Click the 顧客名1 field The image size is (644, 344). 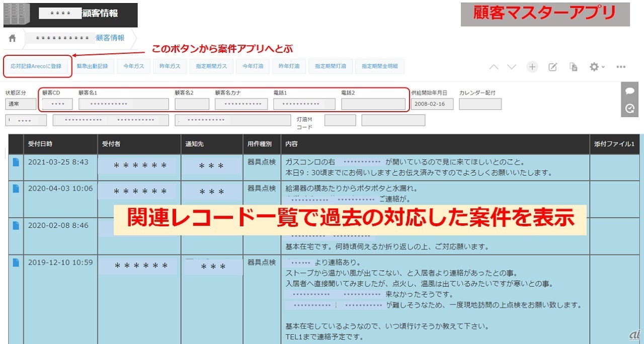123,104
